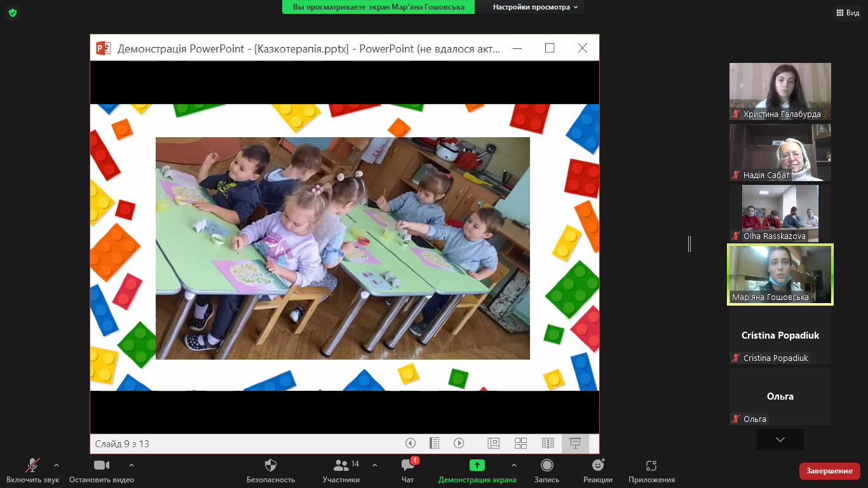
Task: Expand video options arrow beside camera
Action: 132,465
